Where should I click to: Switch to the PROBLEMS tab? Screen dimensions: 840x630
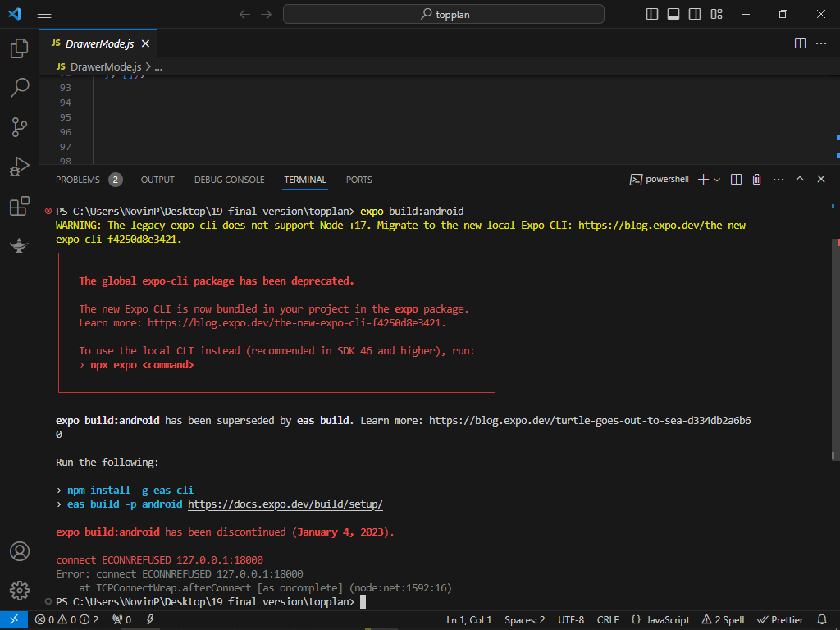(x=78, y=180)
